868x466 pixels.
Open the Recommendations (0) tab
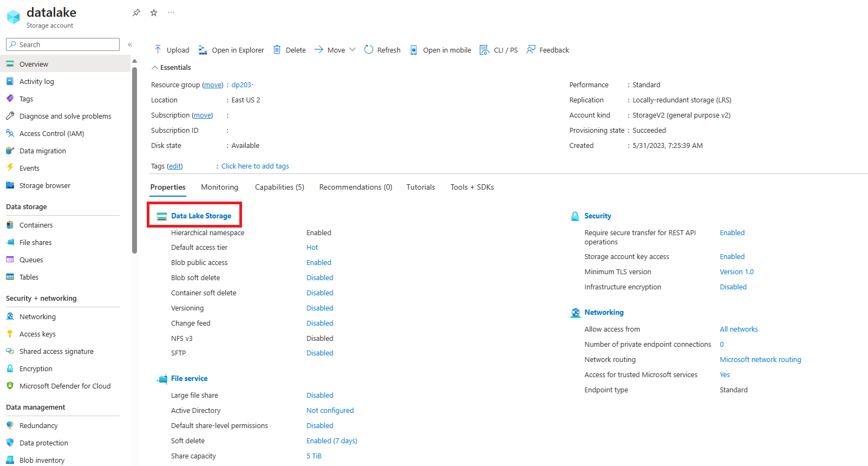356,187
